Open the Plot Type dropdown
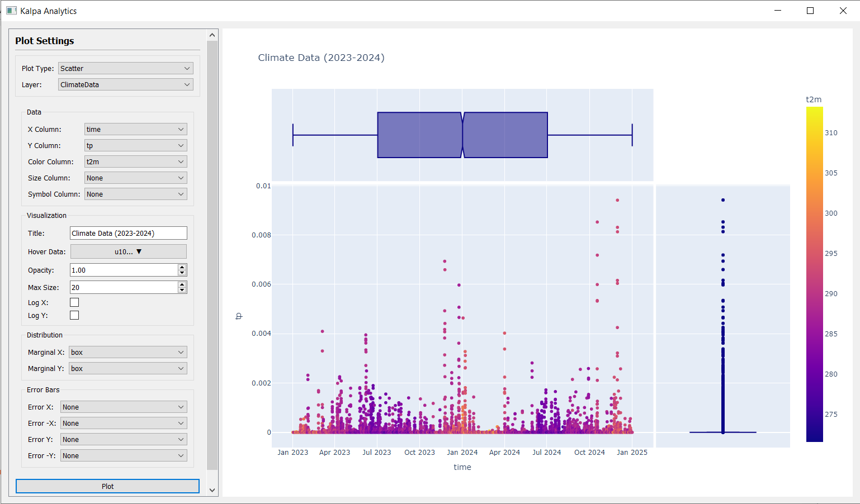 pos(125,68)
